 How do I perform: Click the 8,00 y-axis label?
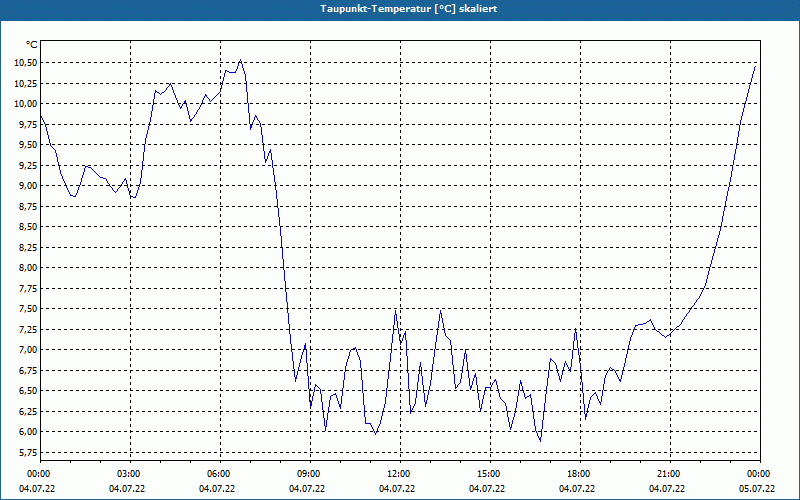[x=28, y=268]
